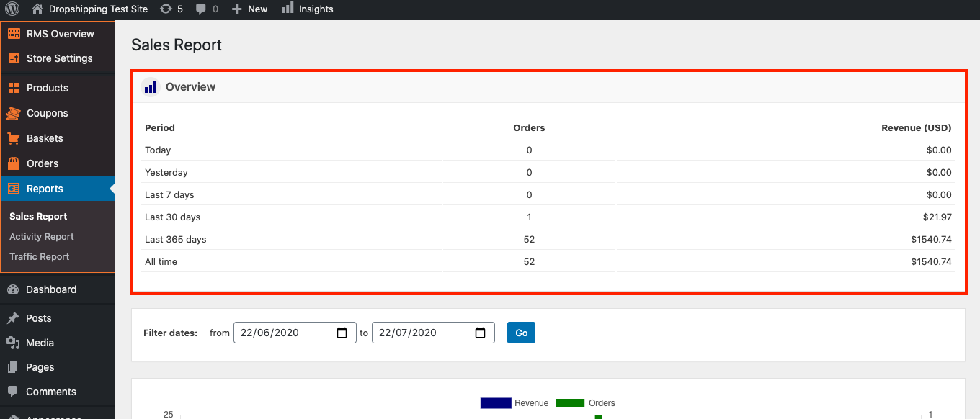The image size is (980, 419).
Task: Toggle the Revenue legend blue swatch
Action: (496, 403)
